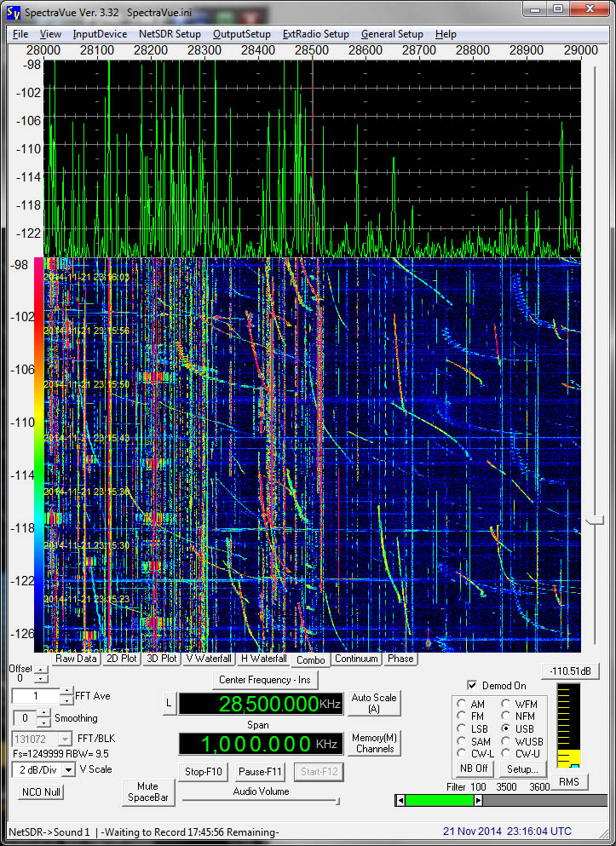The width and height of the screenshot is (616, 846).
Task: Open Memory(M) Channels
Action: pos(375,744)
